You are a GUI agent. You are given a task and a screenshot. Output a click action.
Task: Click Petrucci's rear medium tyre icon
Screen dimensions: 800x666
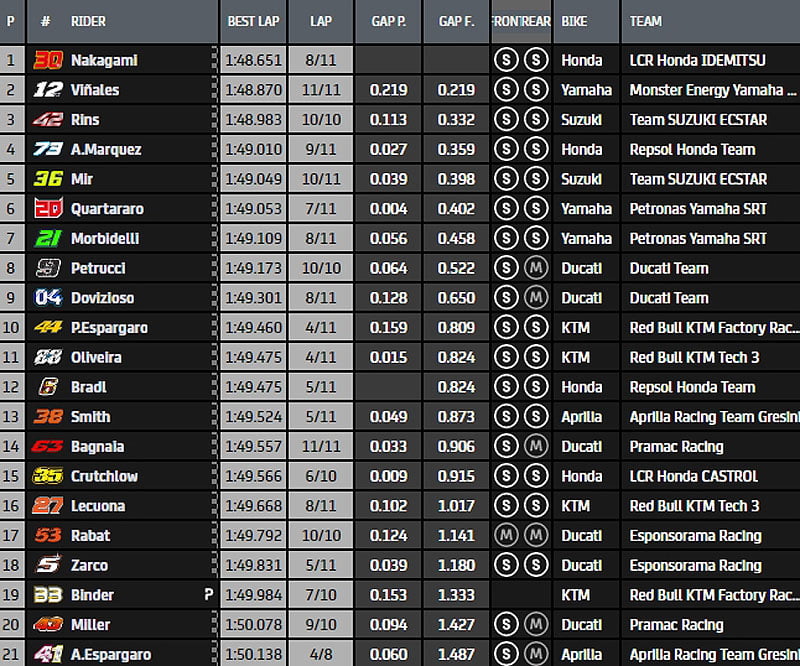(536, 268)
